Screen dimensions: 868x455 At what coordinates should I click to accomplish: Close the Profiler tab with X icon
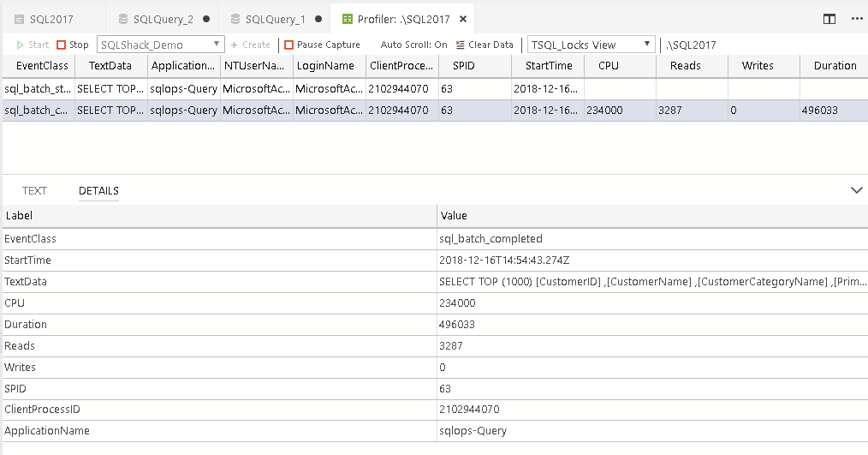(463, 19)
